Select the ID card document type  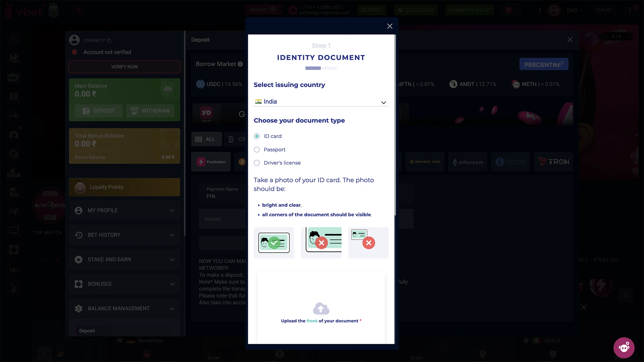pyautogui.click(x=257, y=136)
